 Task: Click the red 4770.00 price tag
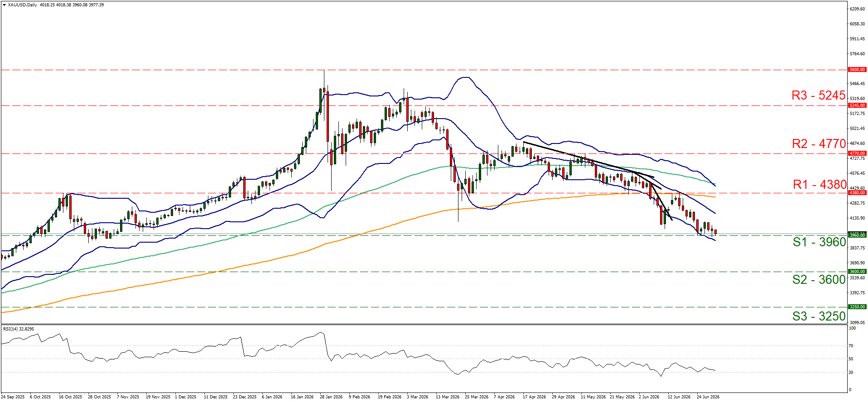857,153
